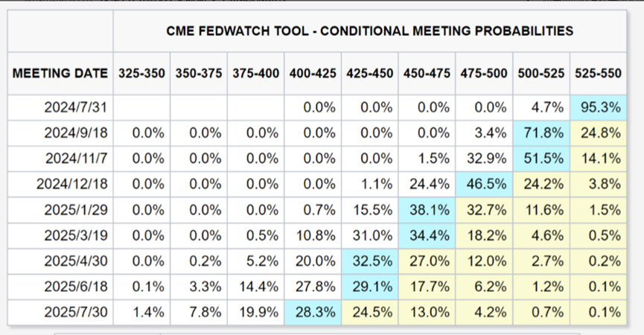Click the 46.5% cell in 2024/12/18 row

pyautogui.click(x=485, y=184)
